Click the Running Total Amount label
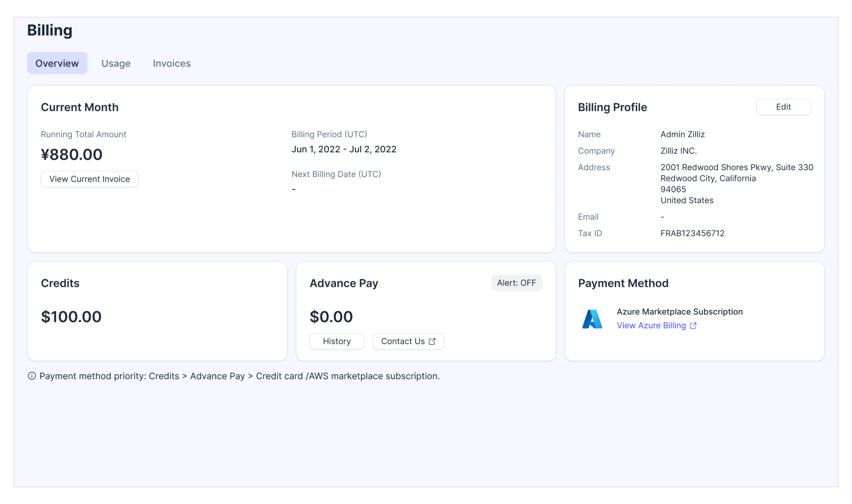This screenshot has width=852, height=504. pyautogui.click(x=83, y=134)
